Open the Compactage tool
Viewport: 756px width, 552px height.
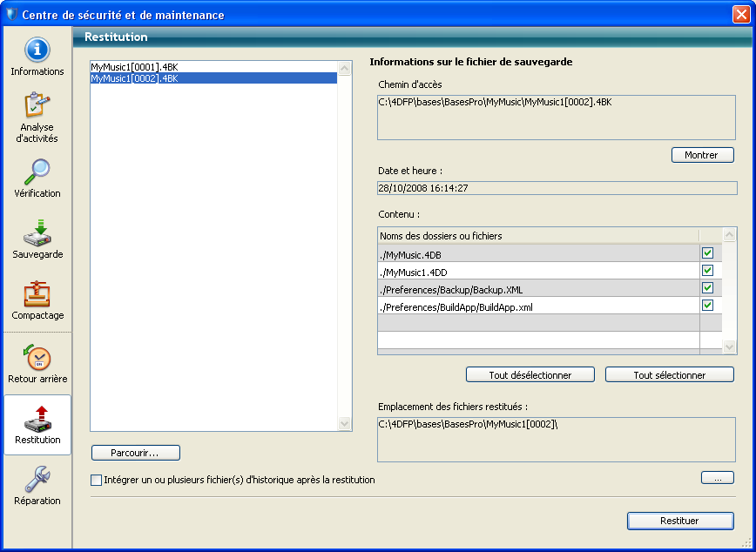point(37,294)
